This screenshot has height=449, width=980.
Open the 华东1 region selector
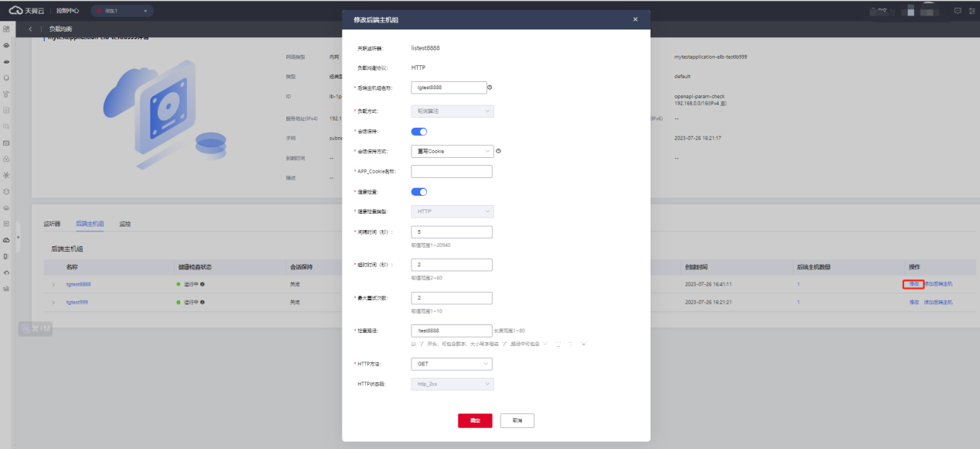point(122,11)
